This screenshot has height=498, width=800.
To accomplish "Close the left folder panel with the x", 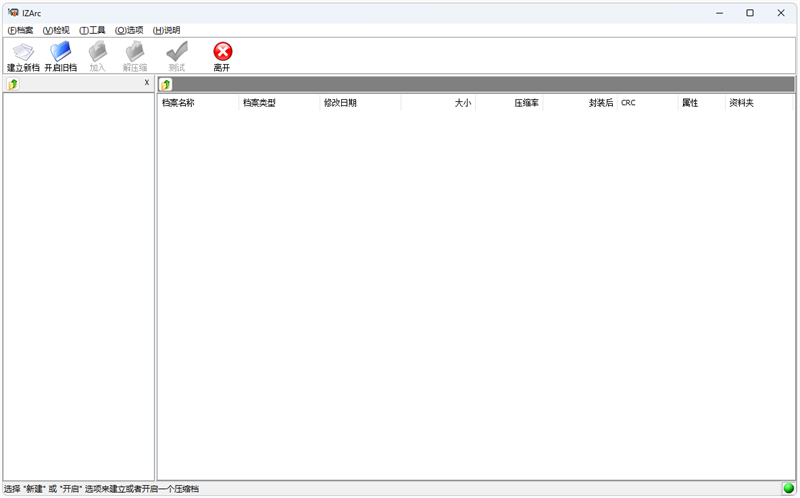I will (x=147, y=83).
